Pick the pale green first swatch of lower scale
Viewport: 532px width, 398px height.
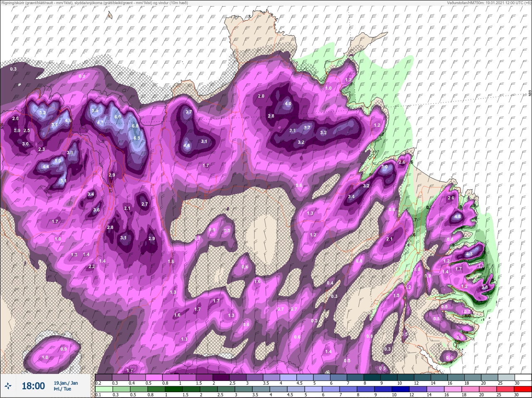(x=103, y=389)
